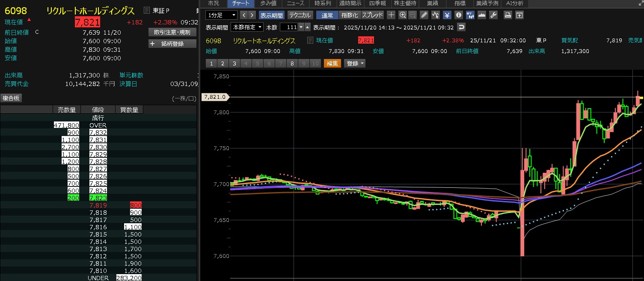This screenshot has width=644, height=281.
Task: Click the MY chart icon
Action: [x=470, y=15]
